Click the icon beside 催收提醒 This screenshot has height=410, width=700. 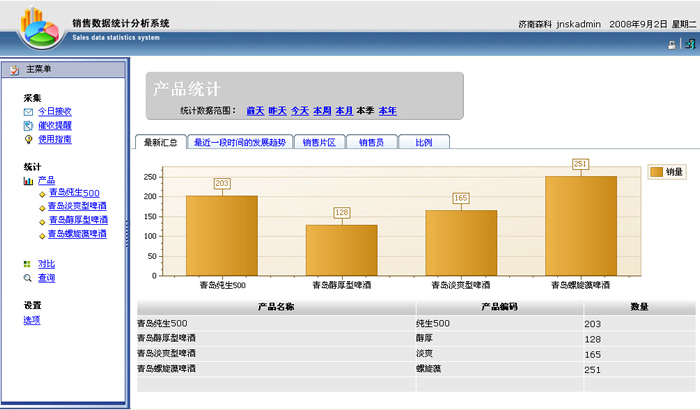click(x=28, y=126)
